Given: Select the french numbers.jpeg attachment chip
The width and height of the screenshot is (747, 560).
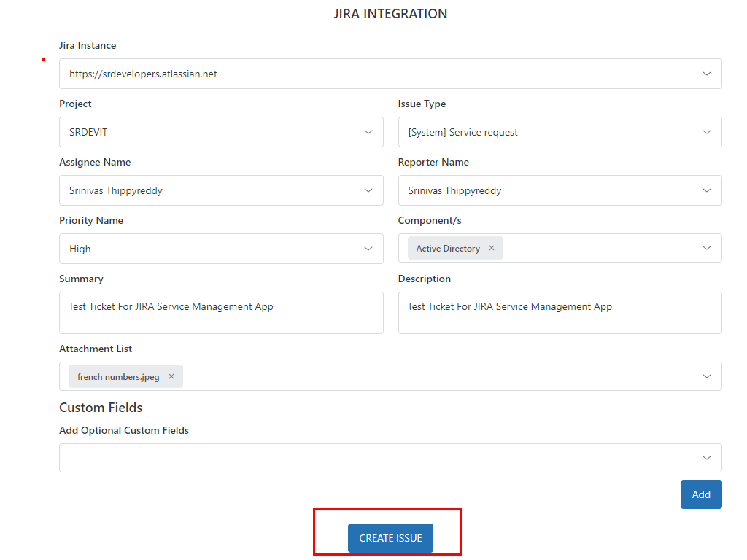Looking at the screenshot, I should click(x=118, y=377).
